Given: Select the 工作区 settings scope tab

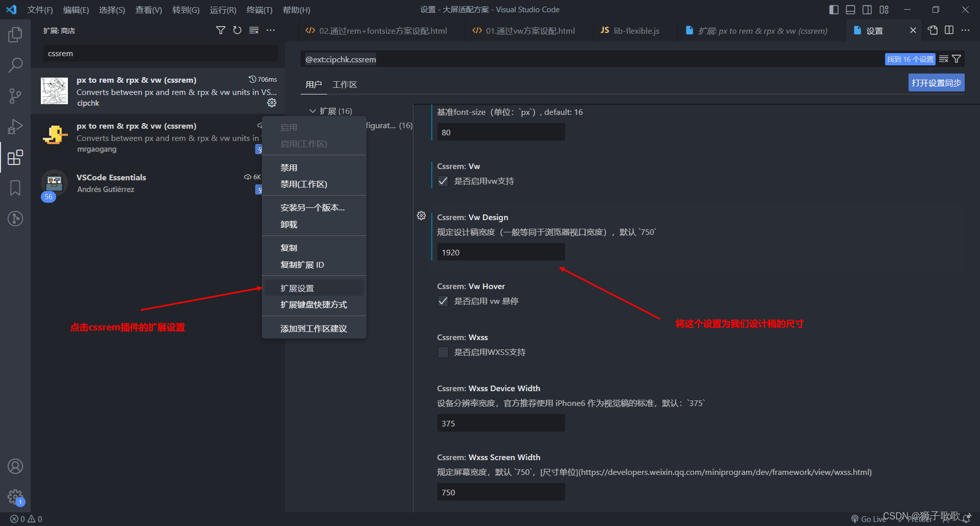Looking at the screenshot, I should point(345,84).
